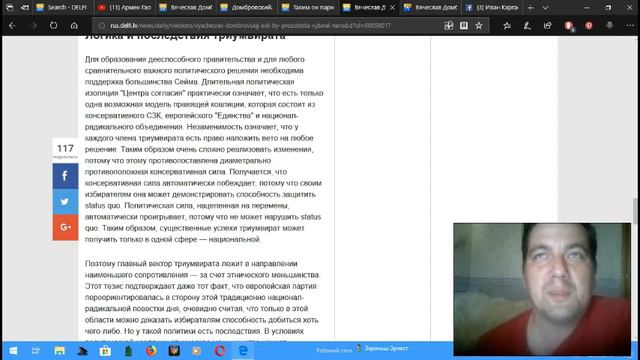The width and height of the screenshot is (640, 360).
Task: Switch to the Иван Карга Facebook tab
Action: click(492, 7)
